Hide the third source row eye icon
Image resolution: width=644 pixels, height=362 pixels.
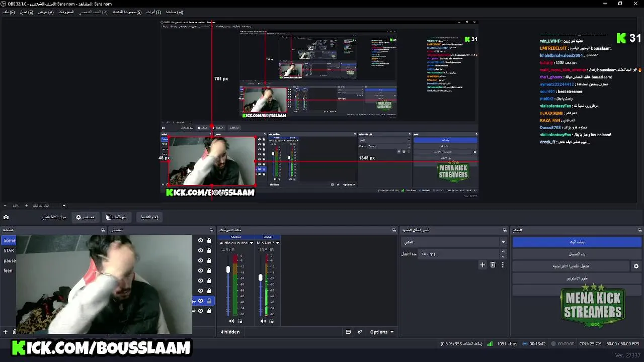[x=201, y=260]
